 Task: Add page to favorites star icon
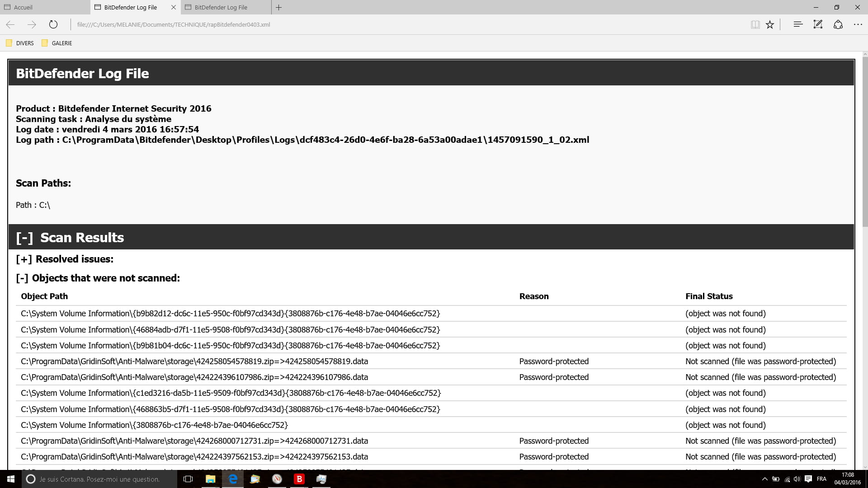pyautogui.click(x=770, y=24)
